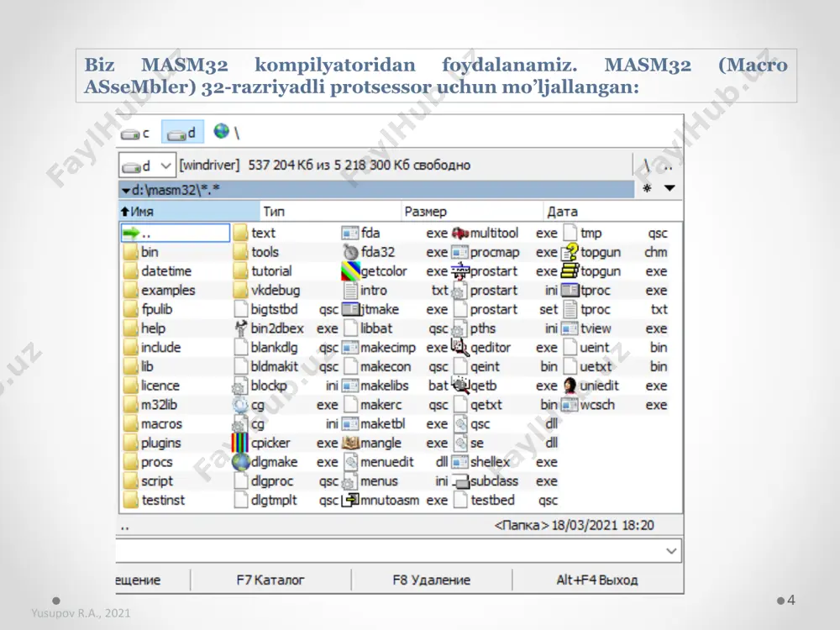The height and width of the screenshot is (630, 840).
Task: Select file menuedit dll
Action: pyautogui.click(x=396, y=462)
